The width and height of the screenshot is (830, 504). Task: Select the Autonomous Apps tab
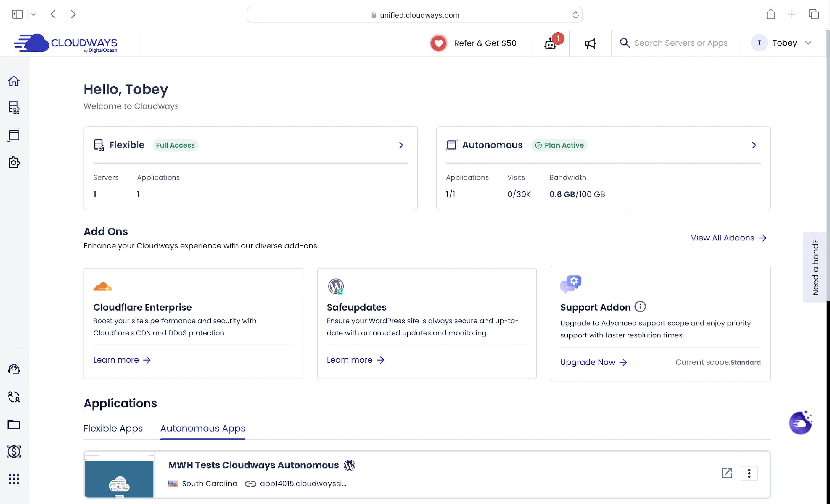tap(203, 428)
